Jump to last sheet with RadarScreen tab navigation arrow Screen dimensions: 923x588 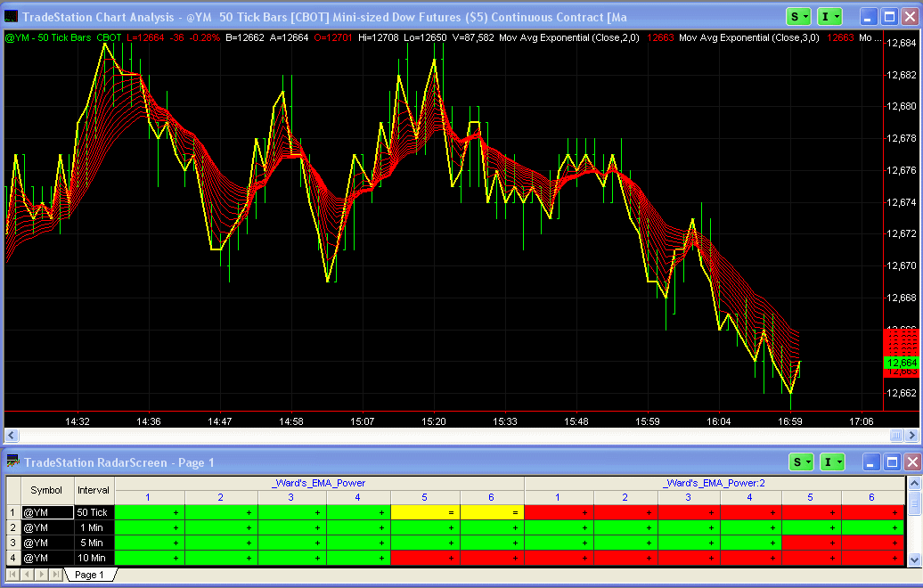(x=56, y=575)
